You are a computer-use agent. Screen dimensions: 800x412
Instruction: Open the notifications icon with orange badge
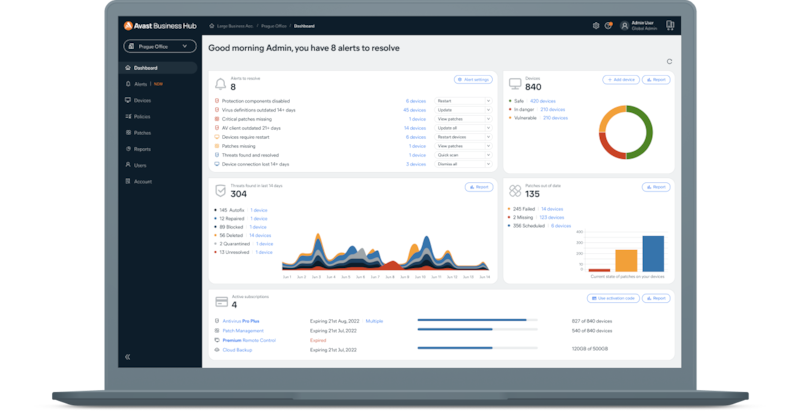tap(608, 25)
